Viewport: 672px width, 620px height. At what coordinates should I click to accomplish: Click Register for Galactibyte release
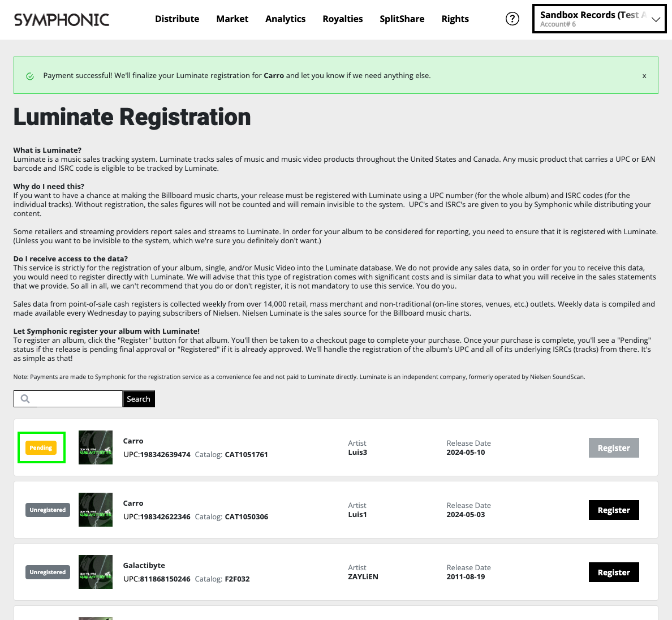coord(614,572)
